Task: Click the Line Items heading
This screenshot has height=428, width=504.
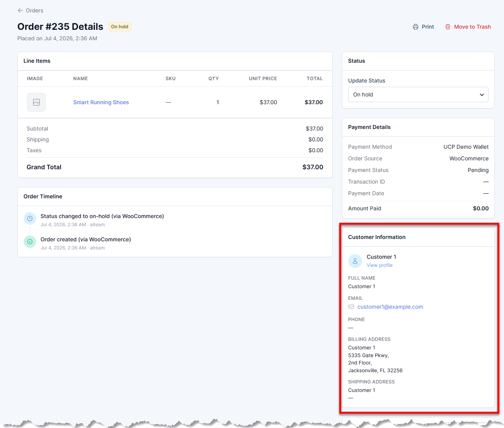Action: point(37,61)
